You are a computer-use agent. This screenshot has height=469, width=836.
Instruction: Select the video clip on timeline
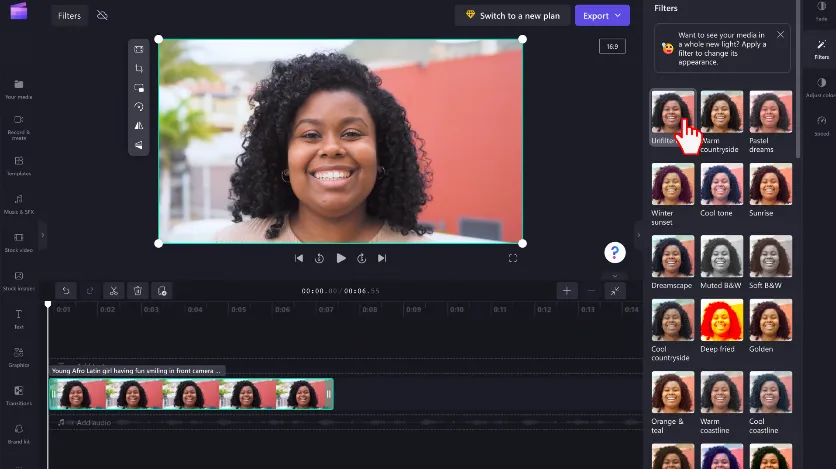pyautogui.click(x=191, y=394)
